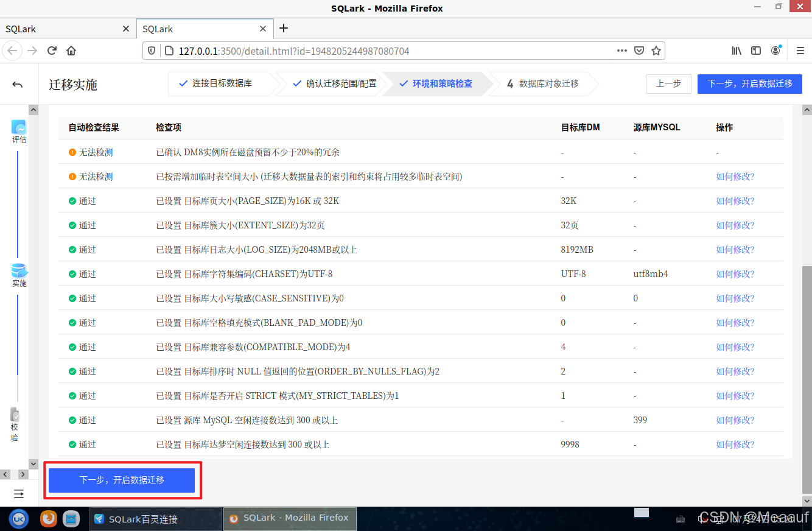Click the Pocket save icon
812x531 pixels.
pos(639,51)
